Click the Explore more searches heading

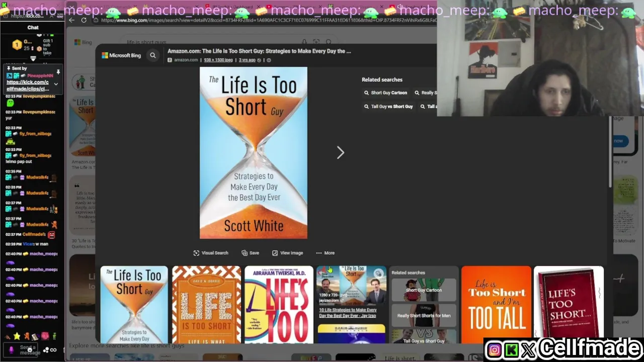tap(127, 346)
